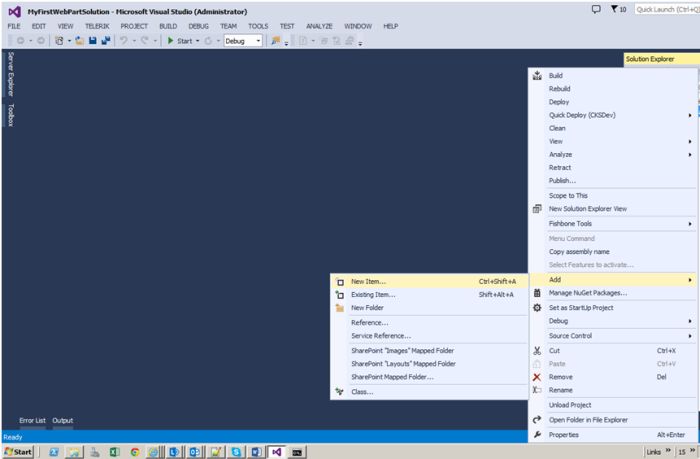The width and height of the screenshot is (700, 459).
Task: Choose Service Reference... in the submenu
Action: click(x=381, y=336)
